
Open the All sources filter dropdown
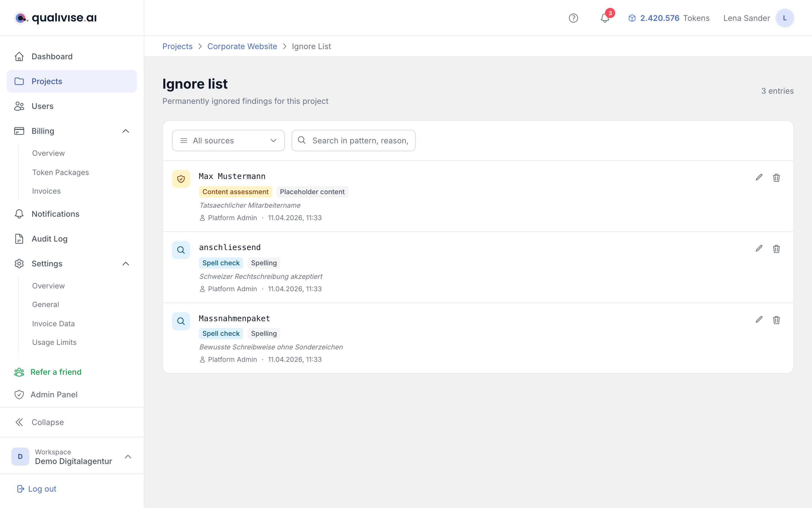228,141
